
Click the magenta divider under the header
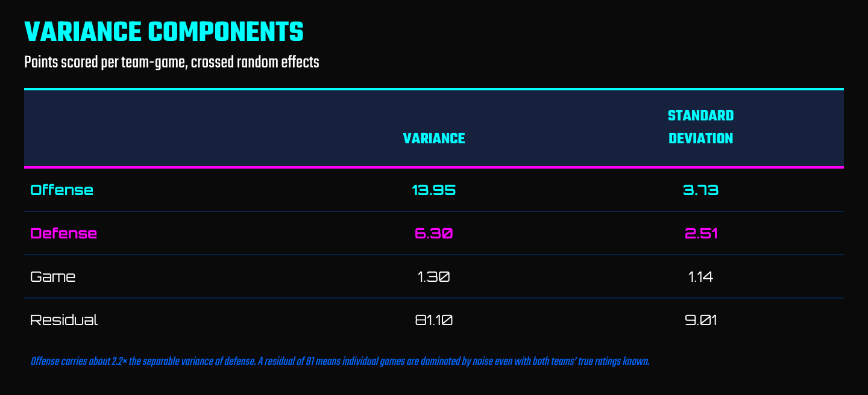click(434, 167)
